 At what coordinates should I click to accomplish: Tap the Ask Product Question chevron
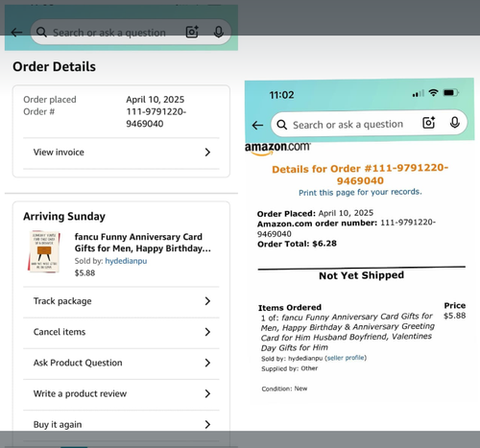pos(207,363)
